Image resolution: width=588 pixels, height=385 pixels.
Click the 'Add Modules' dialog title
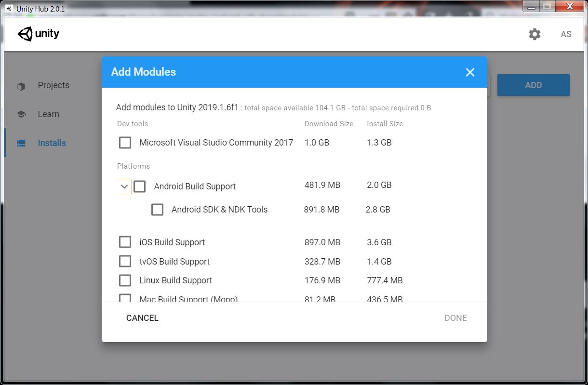click(144, 72)
